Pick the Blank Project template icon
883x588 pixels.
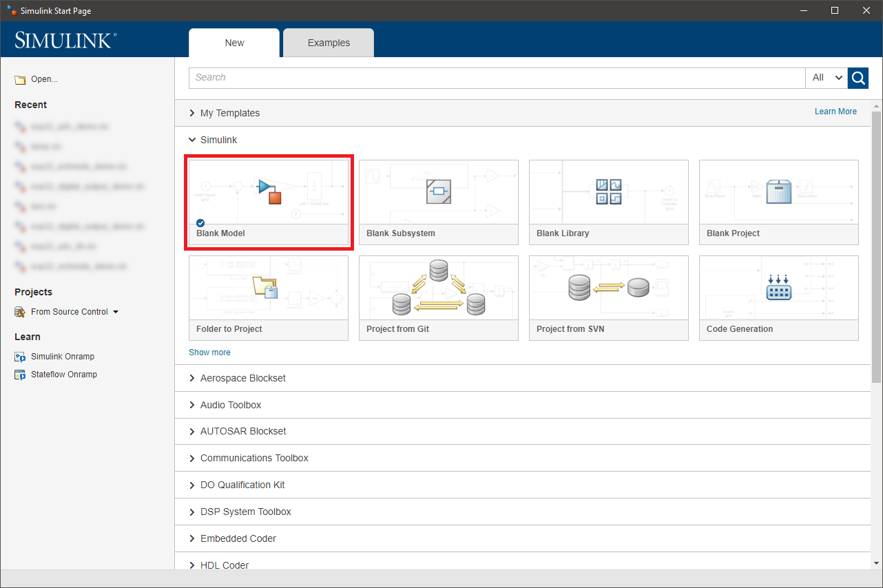point(779,191)
